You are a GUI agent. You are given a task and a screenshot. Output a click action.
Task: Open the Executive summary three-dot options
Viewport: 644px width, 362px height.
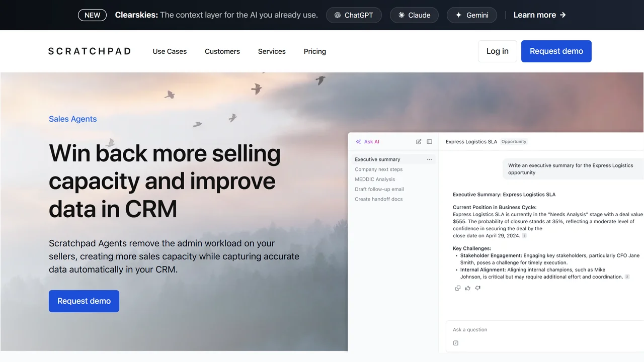(x=429, y=159)
